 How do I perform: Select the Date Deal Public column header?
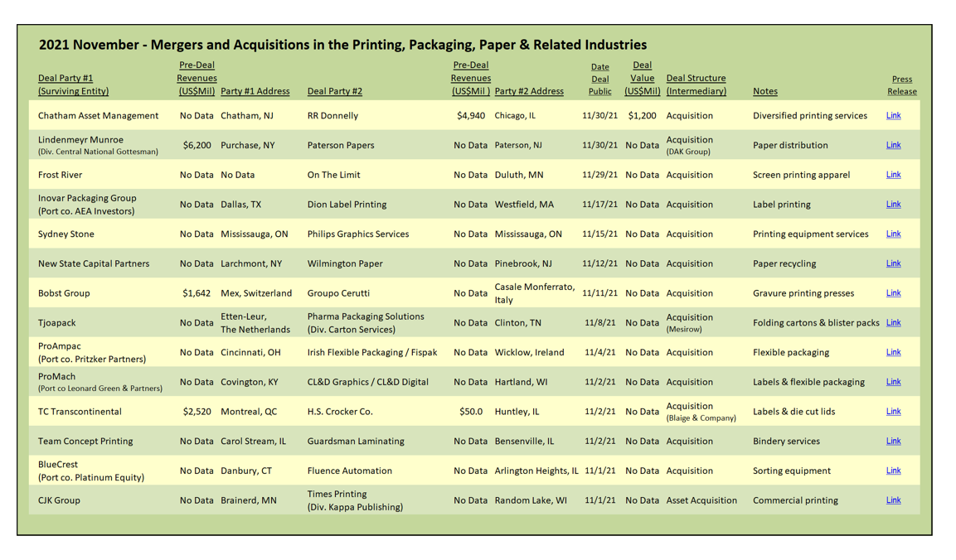[600, 80]
